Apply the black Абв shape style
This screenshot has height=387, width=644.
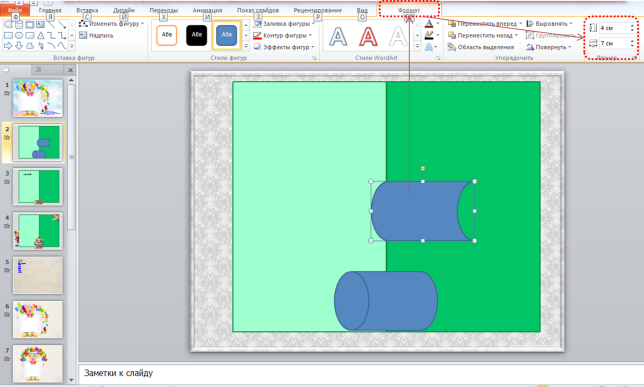point(196,35)
